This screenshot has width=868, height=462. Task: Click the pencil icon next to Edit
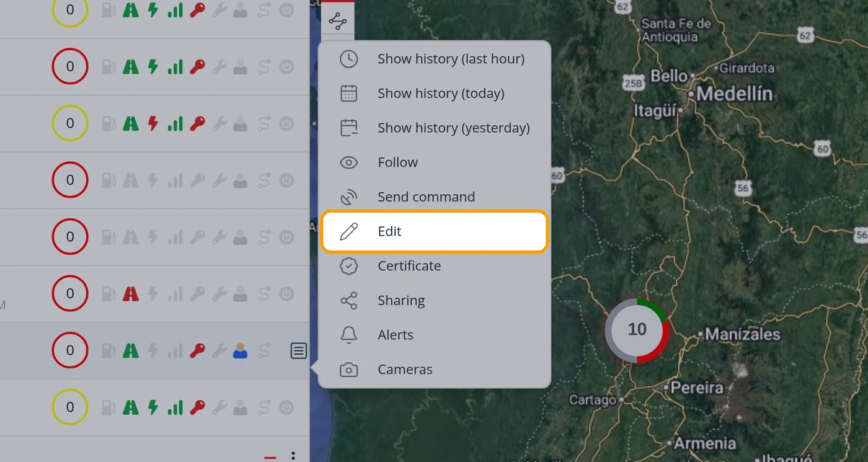pos(349,231)
